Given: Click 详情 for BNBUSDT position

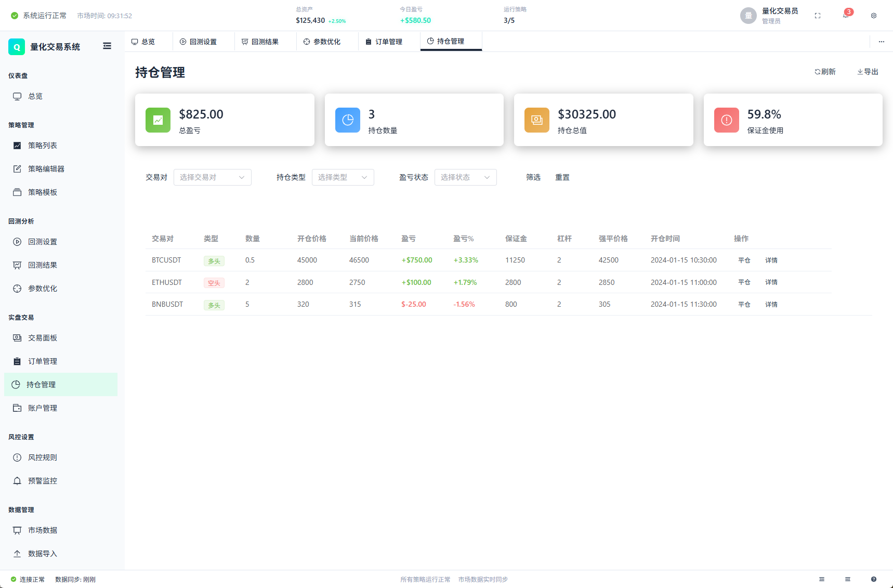Looking at the screenshot, I should pos(771,305).
